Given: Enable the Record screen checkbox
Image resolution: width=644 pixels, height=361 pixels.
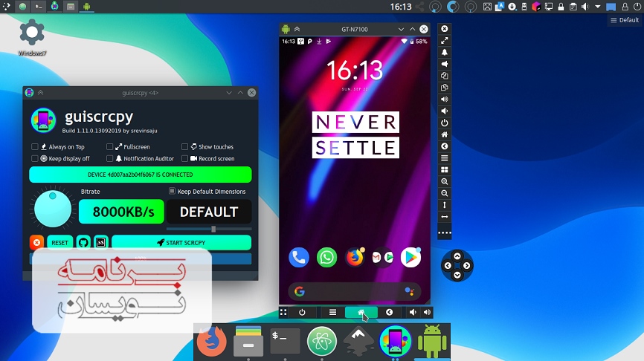Looking at the screenshot, I should click(x=185, y=158).
